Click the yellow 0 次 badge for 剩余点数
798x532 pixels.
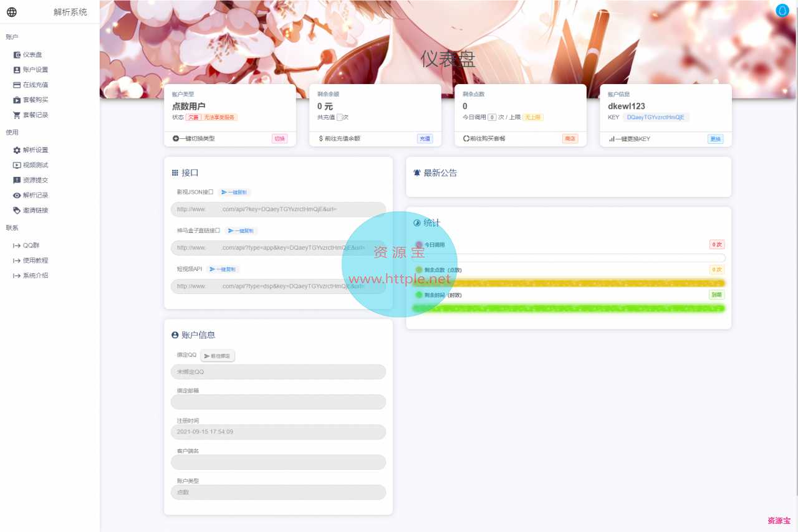pos(717,270)
